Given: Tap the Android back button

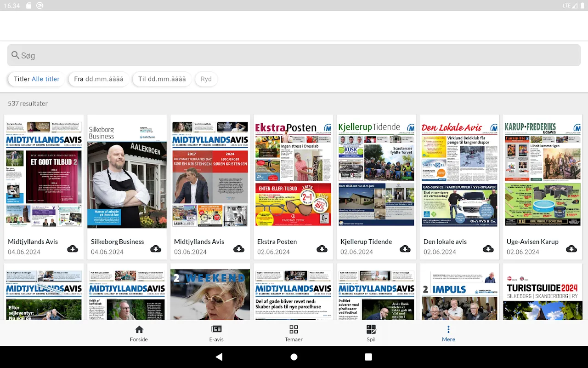Looking at the screenshot, I should pyautogui.click(x=219, y=357).
